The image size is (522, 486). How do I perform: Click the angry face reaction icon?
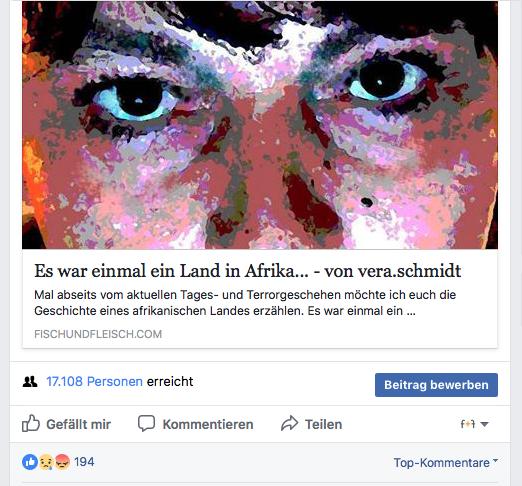point(62,462)
